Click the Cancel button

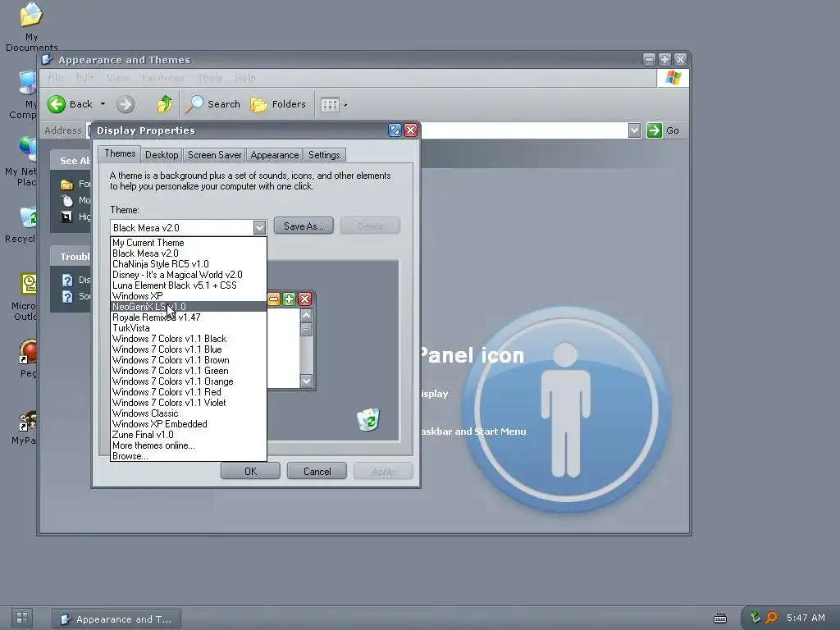317,472
